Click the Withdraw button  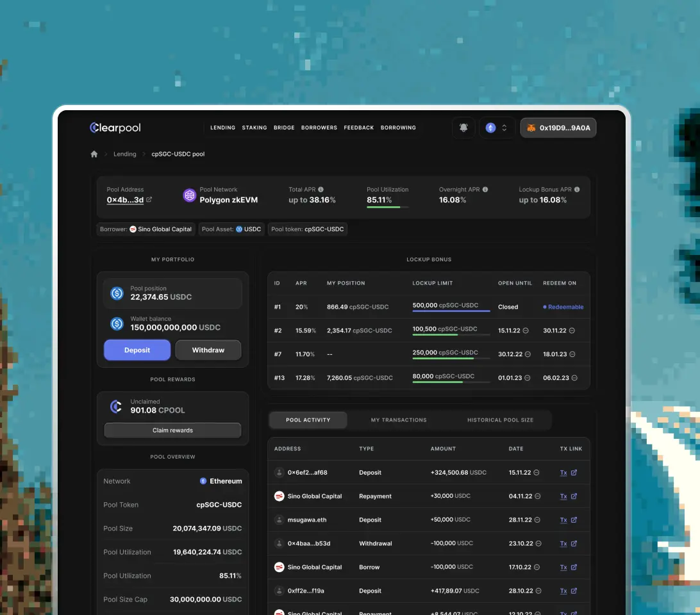[208, 350]
